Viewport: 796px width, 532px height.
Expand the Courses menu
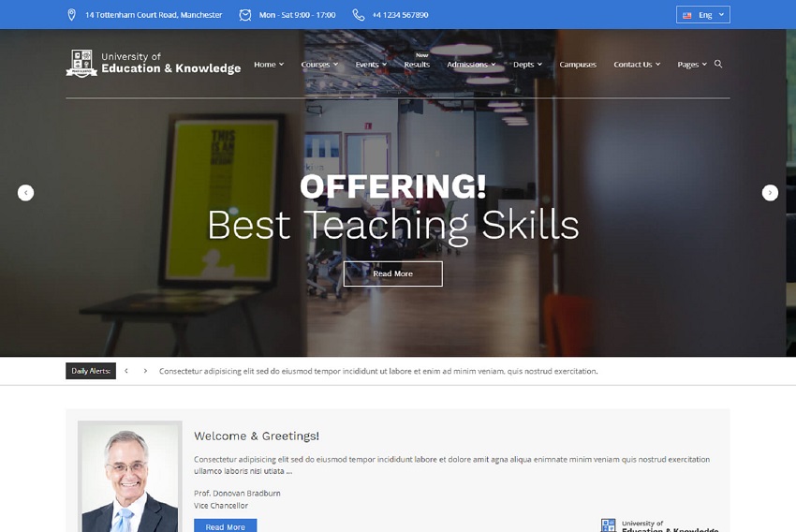click(319, 65)
